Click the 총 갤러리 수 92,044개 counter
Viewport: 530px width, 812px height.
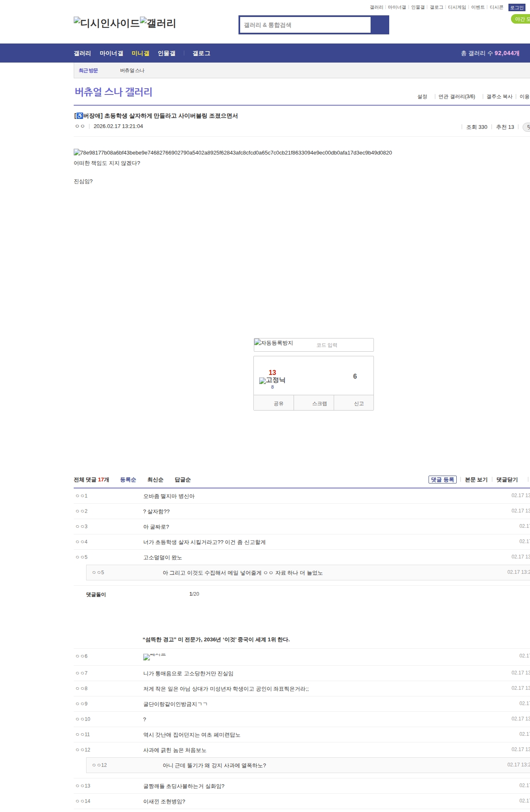[x=490, y=53]
